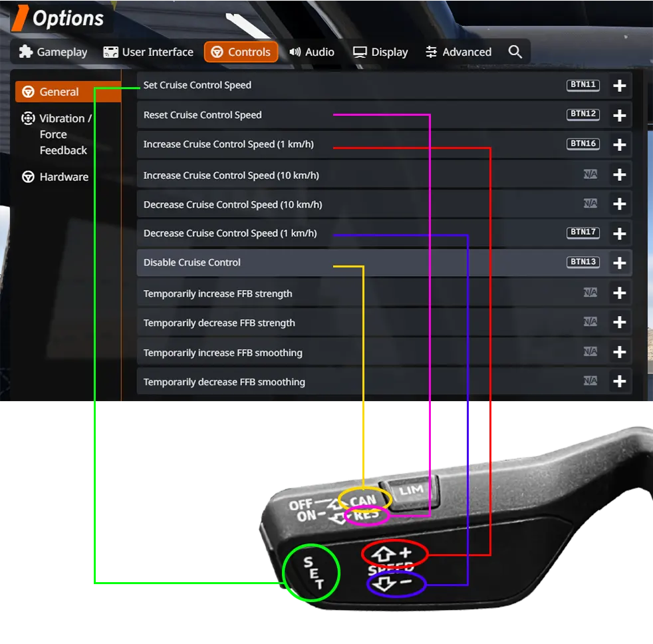Add binding for Decrease Cruise Control Speed (1 km/h)
The width and height of the screenshot is (653, 644).
pos(619,234)
